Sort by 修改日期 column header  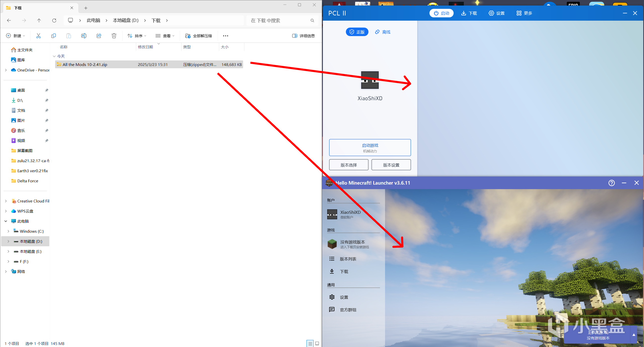[x=158, y=47]
